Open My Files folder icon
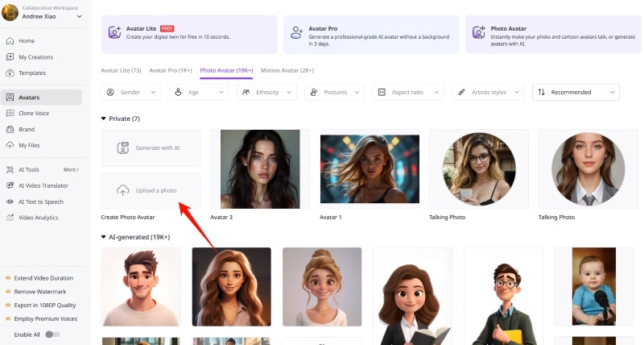The image size is (644, 345). [x=10, y=145]
